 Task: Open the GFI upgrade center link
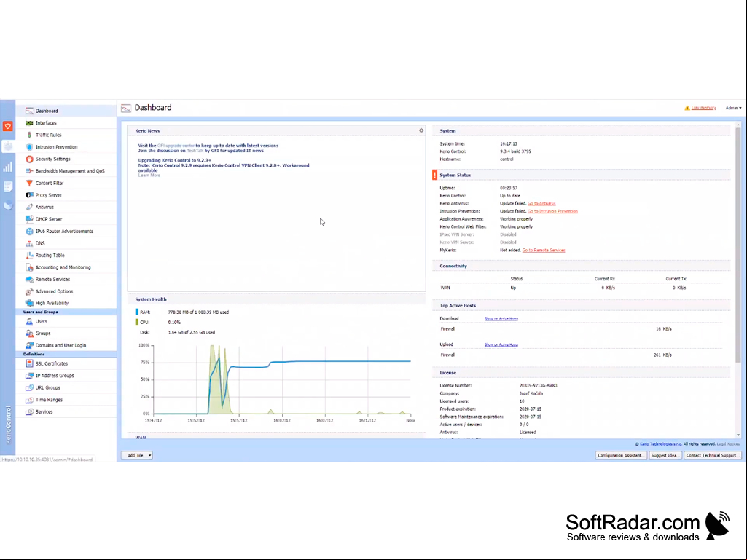click(176, 146)
